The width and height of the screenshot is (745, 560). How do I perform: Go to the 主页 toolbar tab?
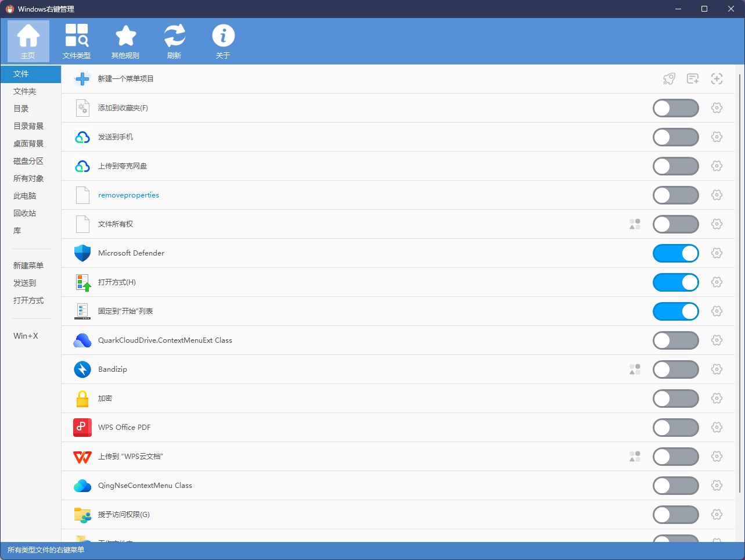[28, 41]
